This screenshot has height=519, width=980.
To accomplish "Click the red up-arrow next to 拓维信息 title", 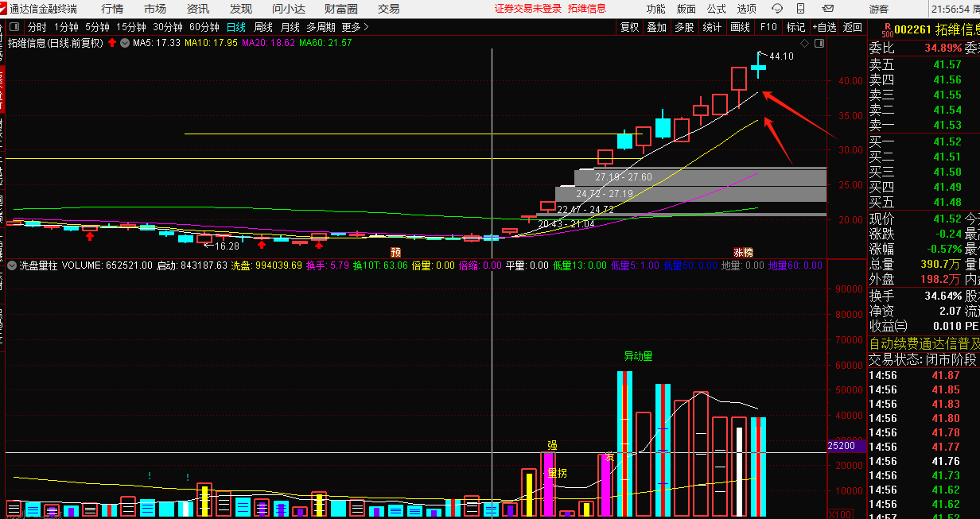I will point(113,43).
